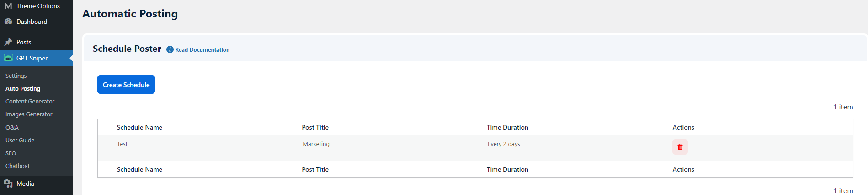Sort by Schedule Name column header
The width and height of the screenshot is (868, 195).
139,127
